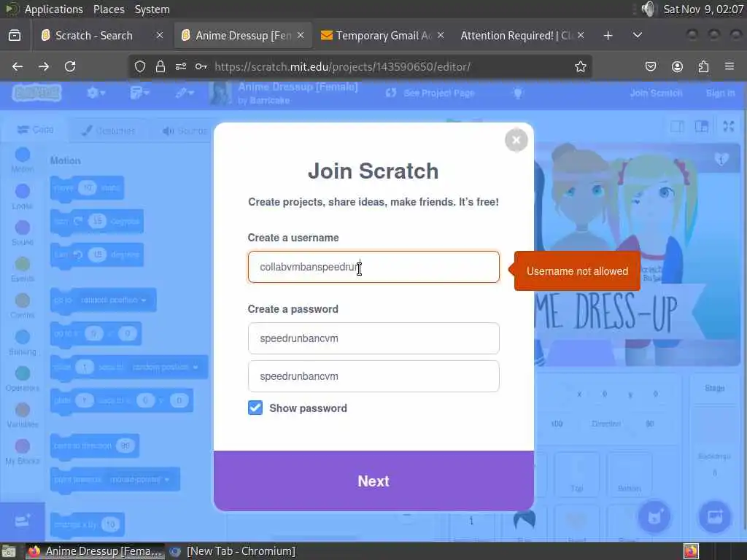This screenshot has width=747, height=560.
Task: Switch to the Sounds tab
Action: coord(185,131)
